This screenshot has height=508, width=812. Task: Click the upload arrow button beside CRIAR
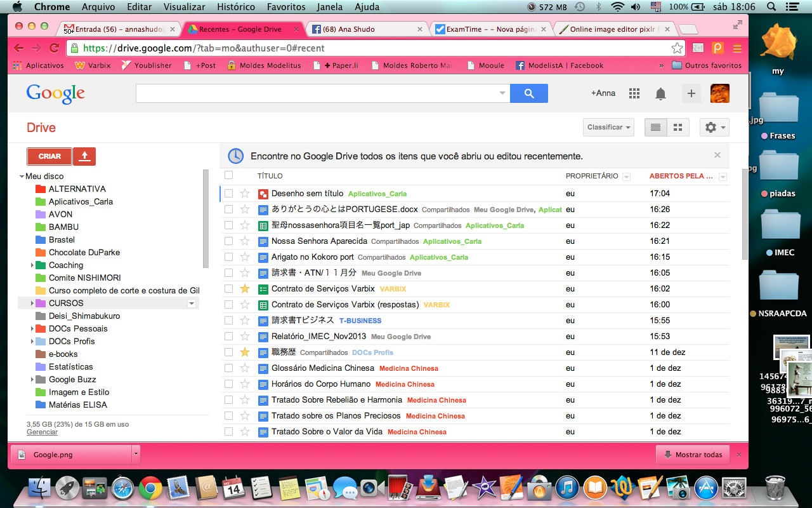pyautogui.click(x=84, y=156)
